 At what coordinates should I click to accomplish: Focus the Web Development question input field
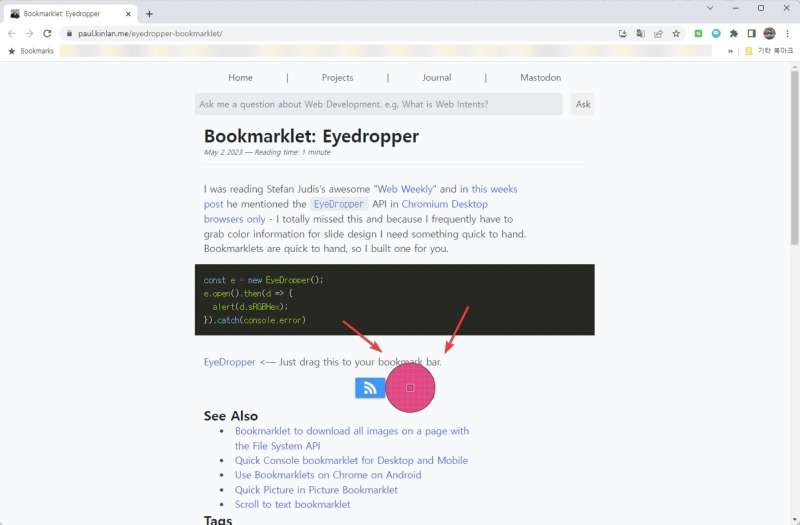tap(378, 104)
